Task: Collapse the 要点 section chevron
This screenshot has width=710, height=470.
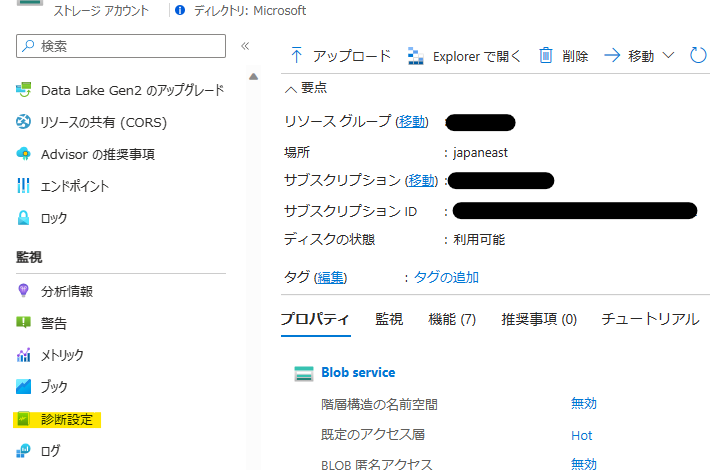Action: pos(291,89)
